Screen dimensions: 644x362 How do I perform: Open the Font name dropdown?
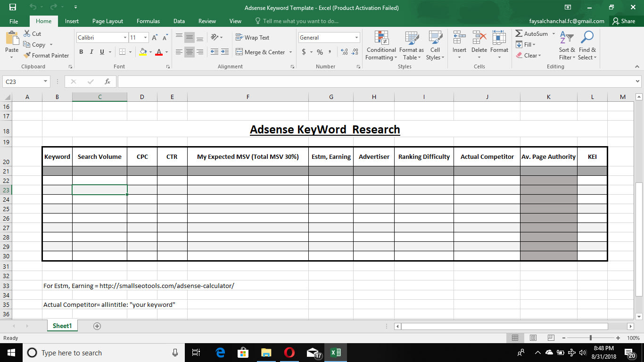coord(124,37)
